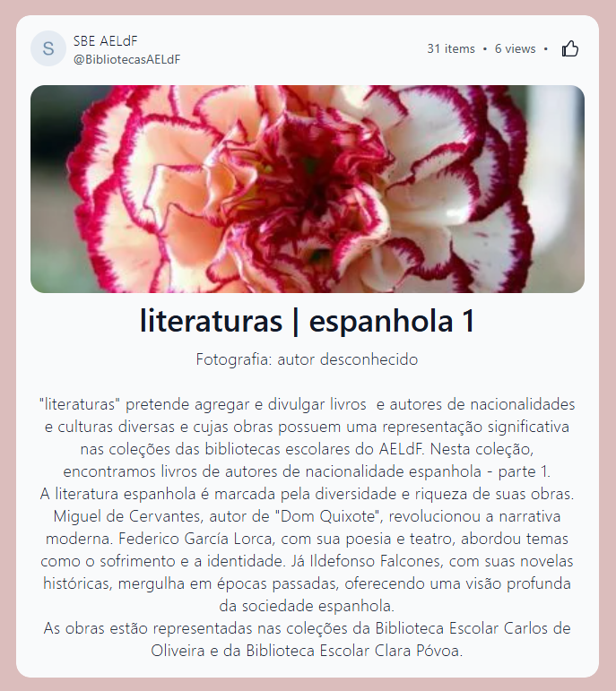Image resolution: width=616 pixels, height=691 pixels.
Task: Click the 6 views counter
Action: 515,48
